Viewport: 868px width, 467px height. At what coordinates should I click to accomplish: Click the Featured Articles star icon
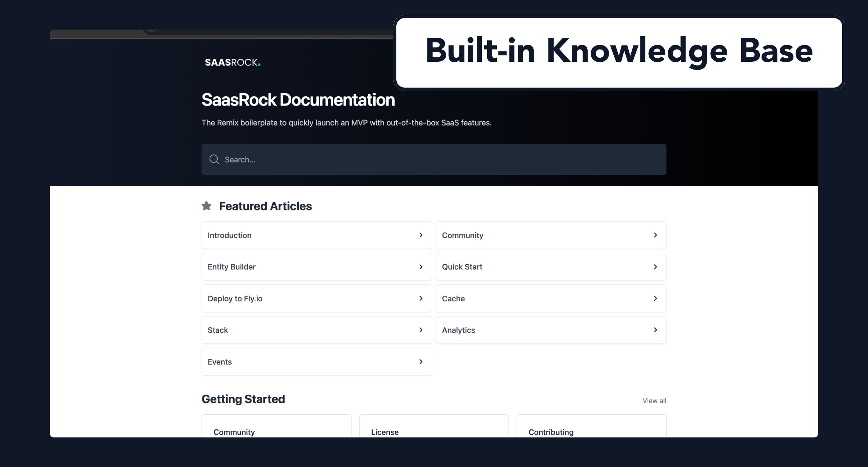(206, 206)
